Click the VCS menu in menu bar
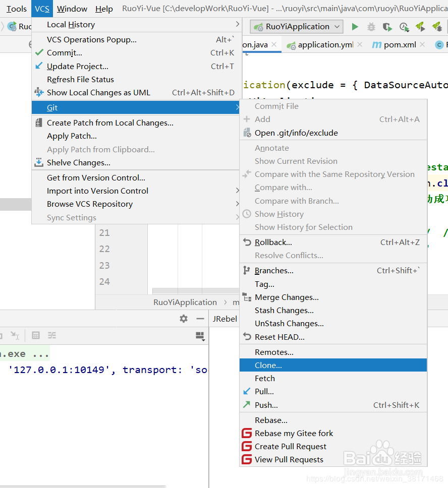 point(42,9)
